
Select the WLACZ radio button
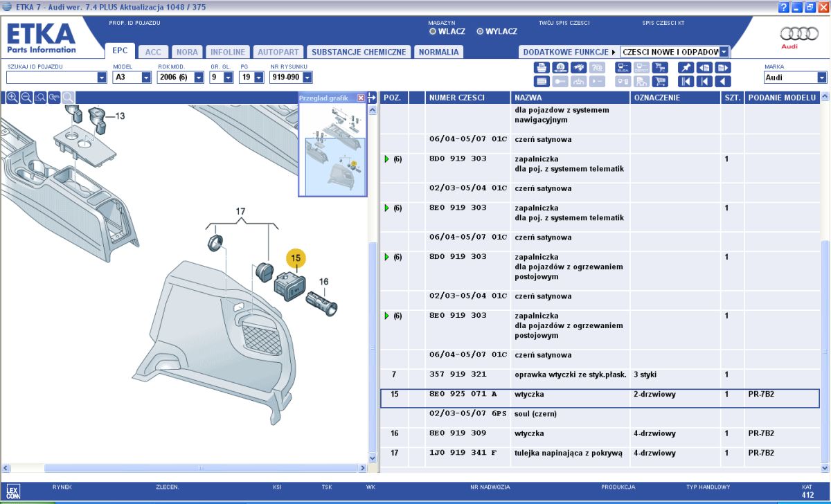pos(433,31)
